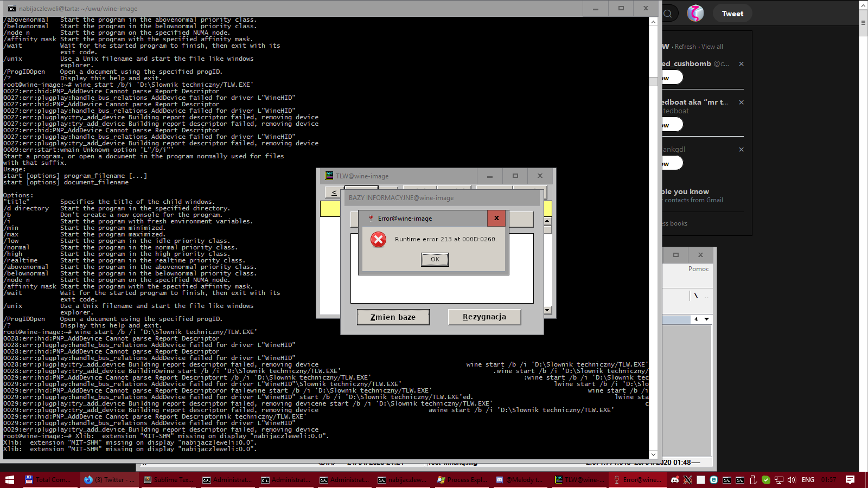Dismiss the edboat follow suggestion
Image resolution: width=868 pixels, height=488 pixels.
[741, 102]
